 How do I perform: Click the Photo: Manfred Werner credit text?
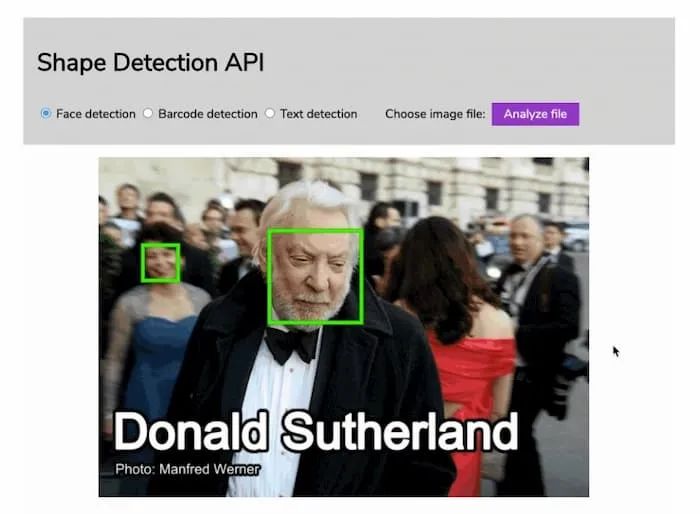(188, 469)
